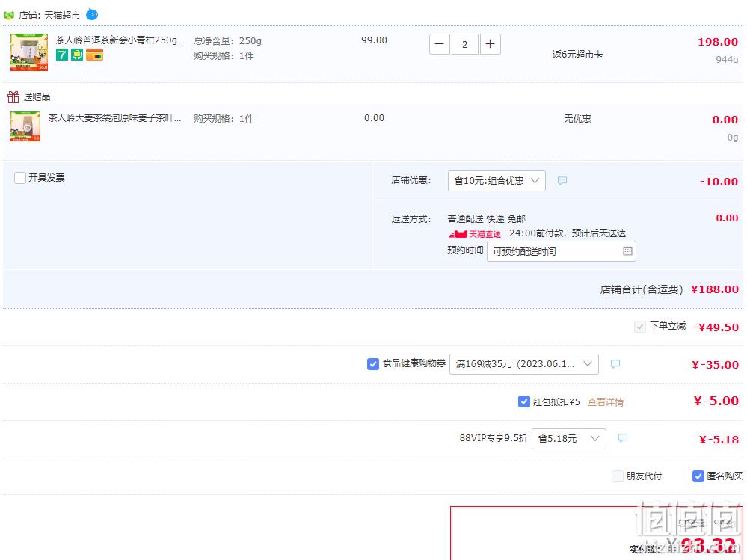The height and width of the screenshot is (560, 747).
Task: Click the comment icon beside store discount dropdown
Action: (x=562, y=181)
